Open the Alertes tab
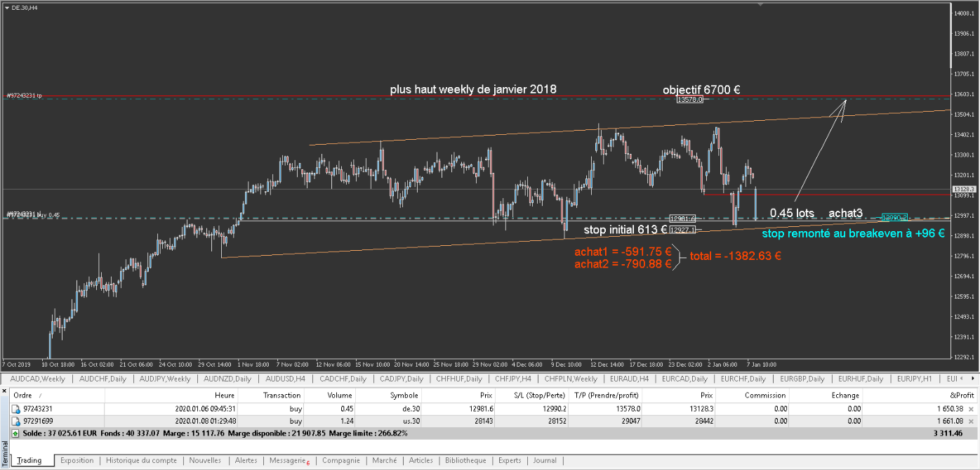Image resolution: width=980 pixels, height=470 pixels. (x=246, y=461)
